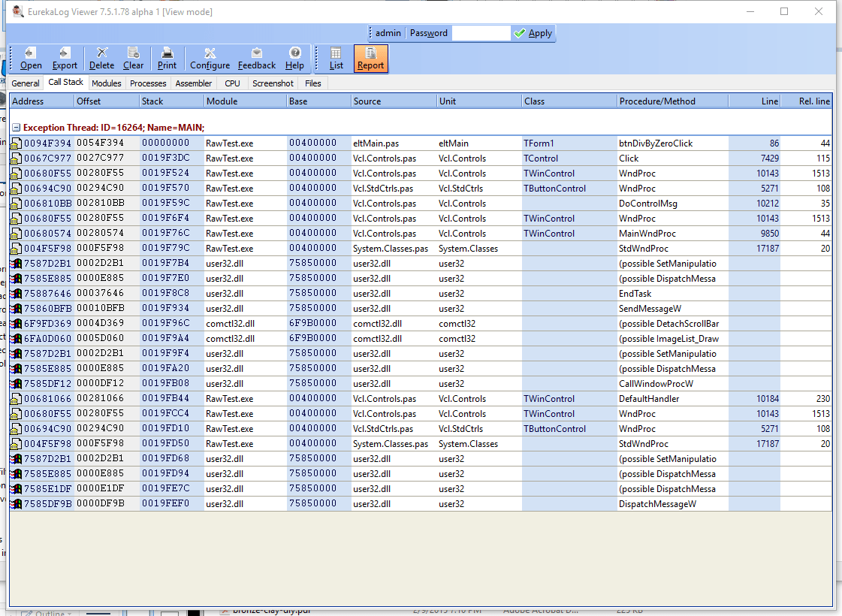Image resolution: width=842 pixels, height=616 pixels.
Task: Collapse the Exception Thread group
Action: tap(16, 128)
